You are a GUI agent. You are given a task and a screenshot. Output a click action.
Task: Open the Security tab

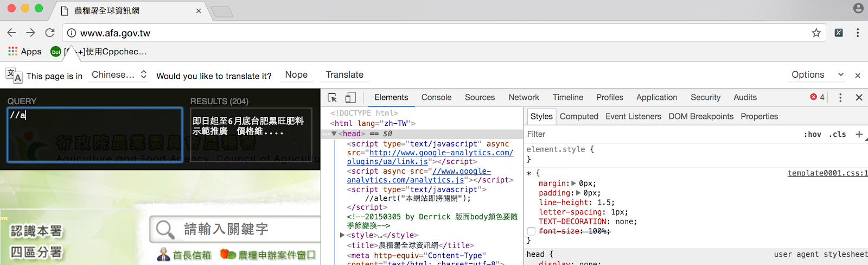[705, 97]
